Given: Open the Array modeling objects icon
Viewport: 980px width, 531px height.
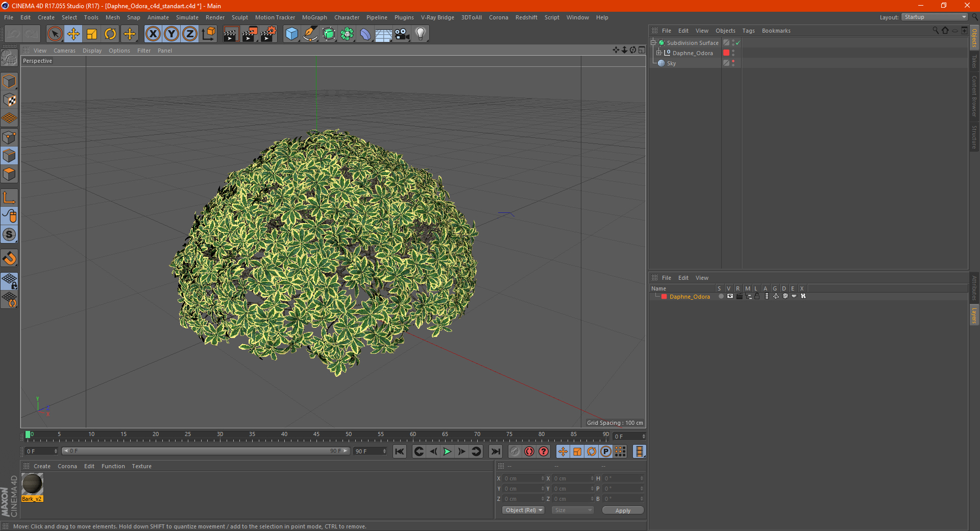Looking at the screenshot, I should (347, 34).
